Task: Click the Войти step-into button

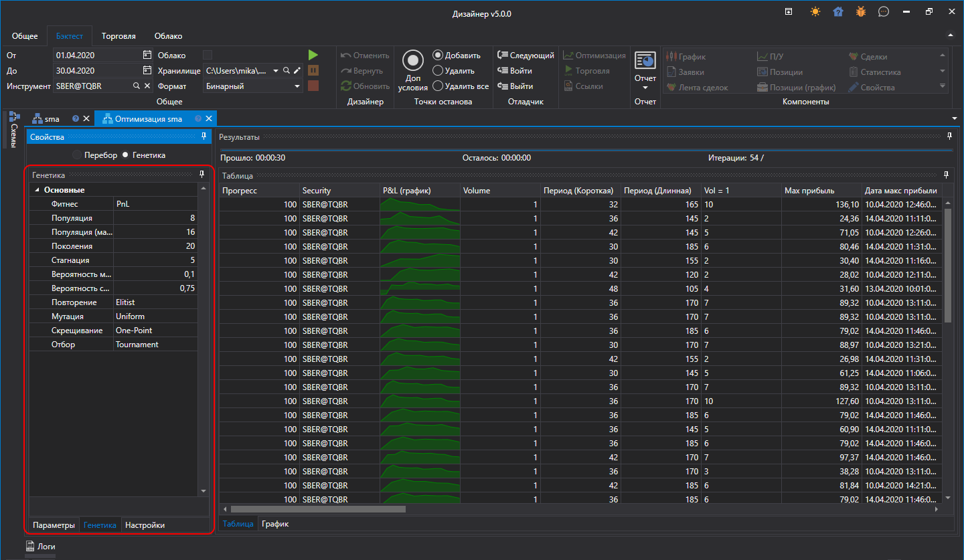Action: click(x=515, y=70)
